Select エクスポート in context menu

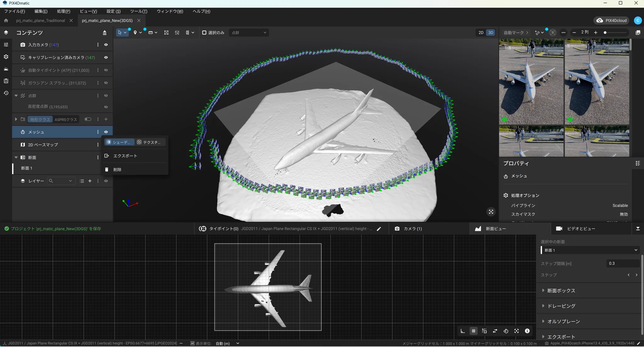135,156
